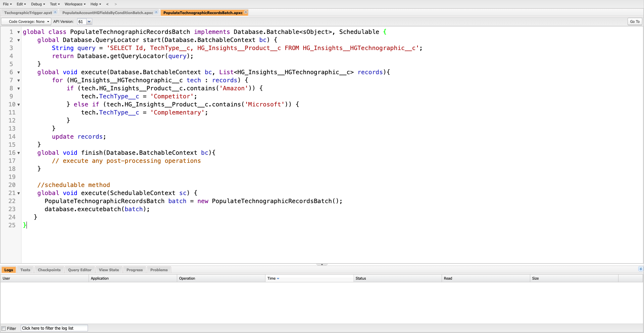
Task: Close the PopulateAccountHGFieldsByConditionBatch.apxc tab
Action: [x=156, y=12]
